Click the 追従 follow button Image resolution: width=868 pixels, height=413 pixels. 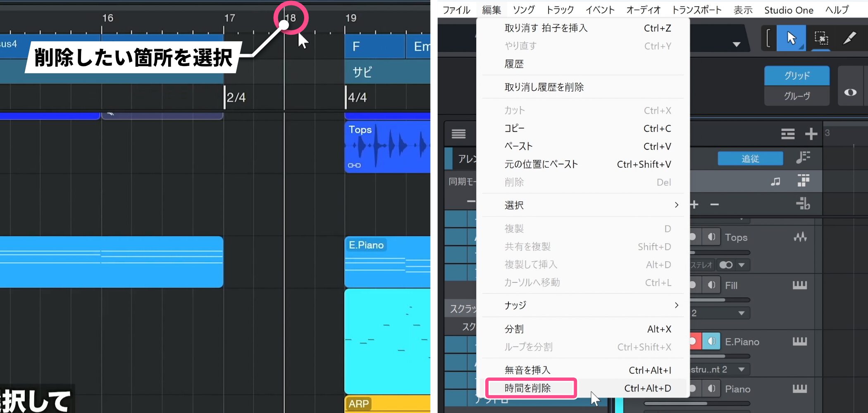click(750, 159)
